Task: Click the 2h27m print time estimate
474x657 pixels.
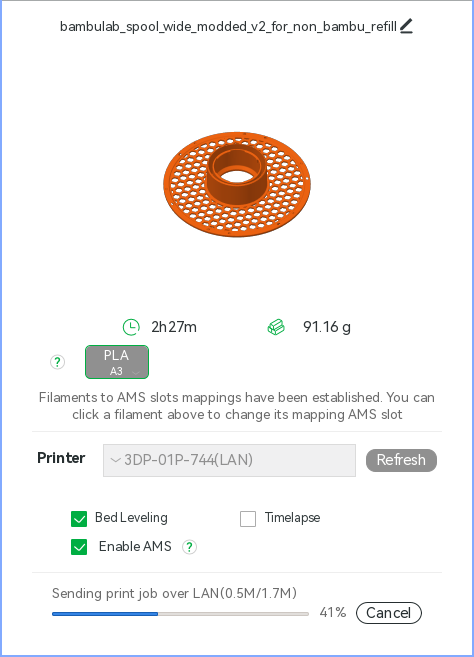Action: click(174, 327)
